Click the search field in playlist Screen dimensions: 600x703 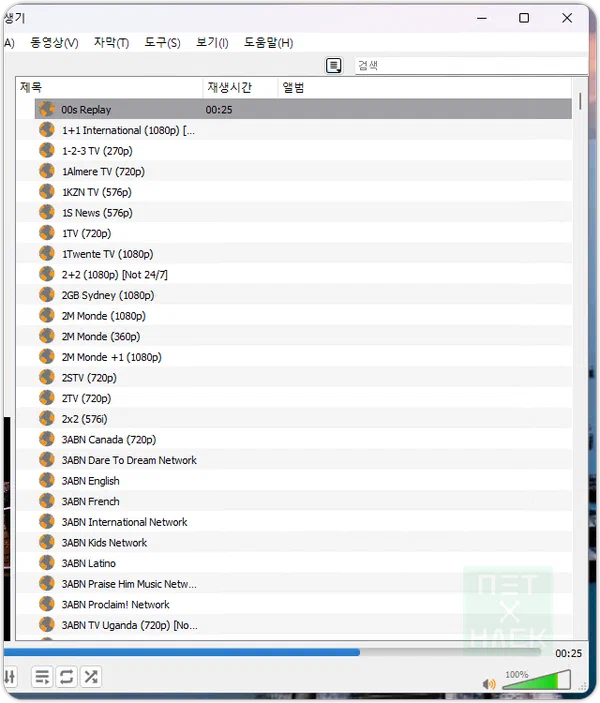click(x=471, y=65)
